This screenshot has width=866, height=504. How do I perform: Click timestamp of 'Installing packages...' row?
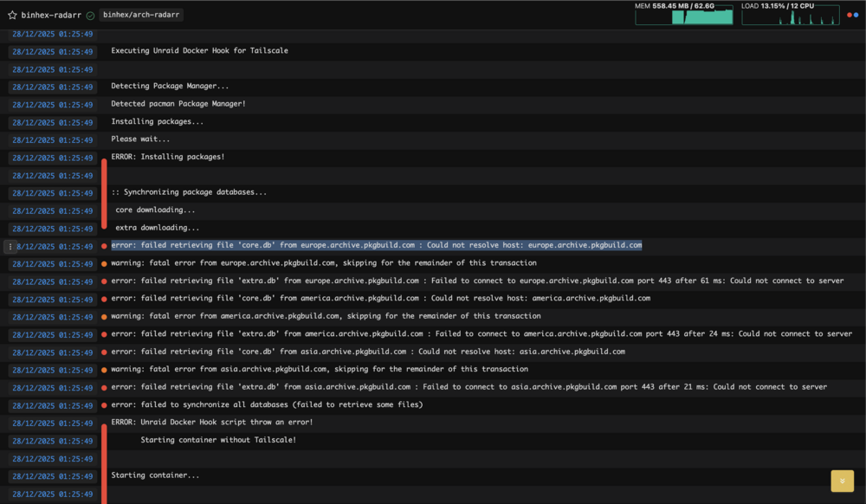point(53,123)
